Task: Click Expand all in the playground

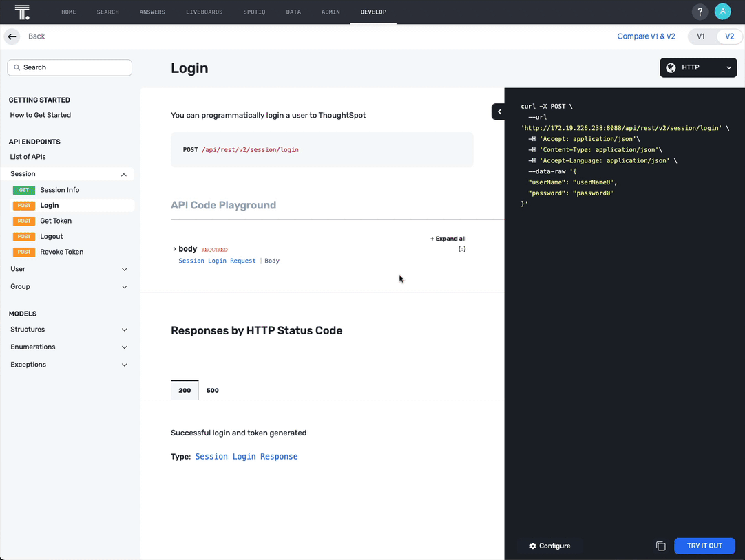Action: [448, 239]
